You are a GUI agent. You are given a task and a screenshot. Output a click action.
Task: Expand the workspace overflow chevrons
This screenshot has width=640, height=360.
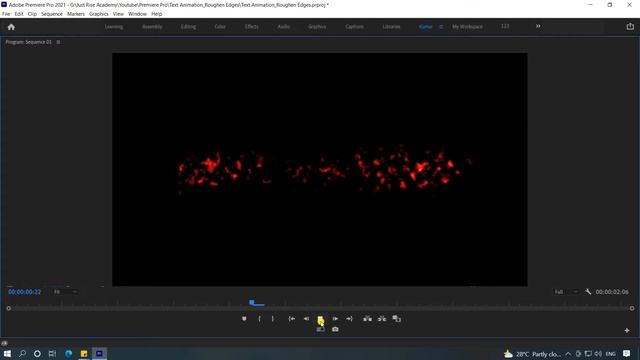(538, 26)
